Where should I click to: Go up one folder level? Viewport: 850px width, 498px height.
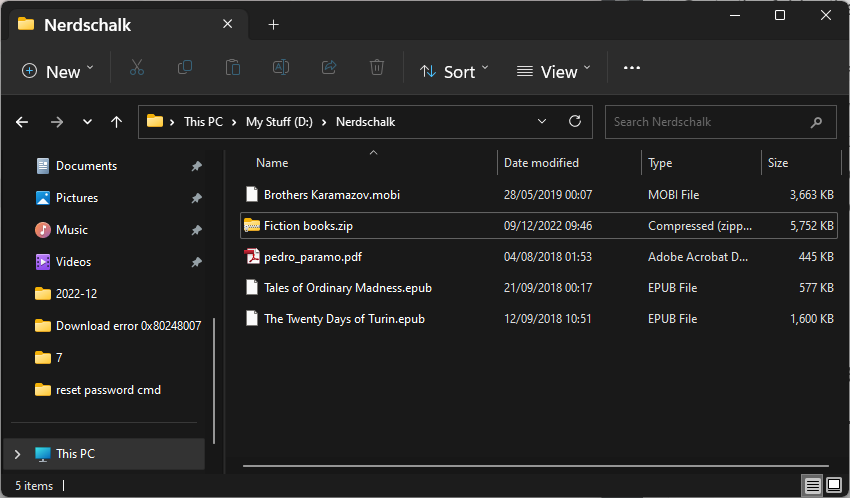pyautogui.click(x=117, y=122)
